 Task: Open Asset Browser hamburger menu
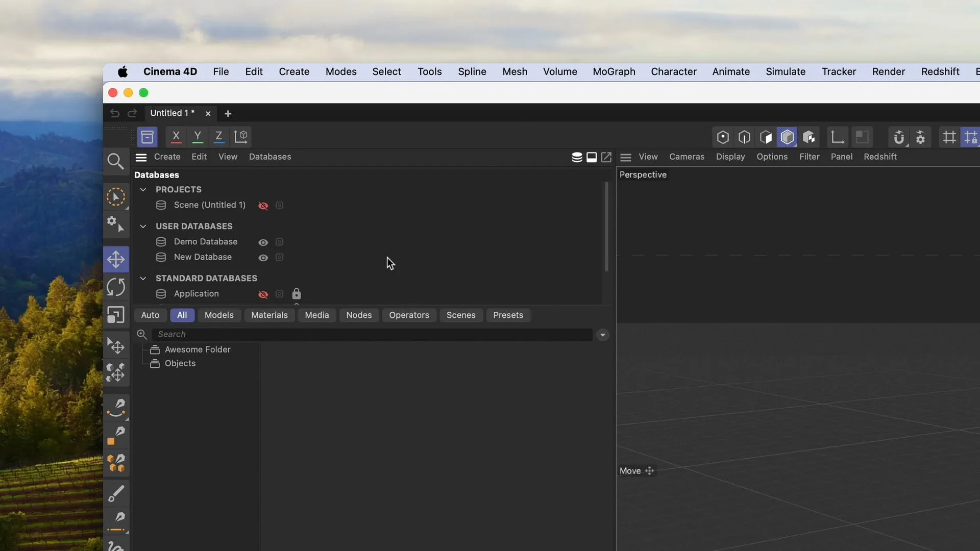[141, 157]
